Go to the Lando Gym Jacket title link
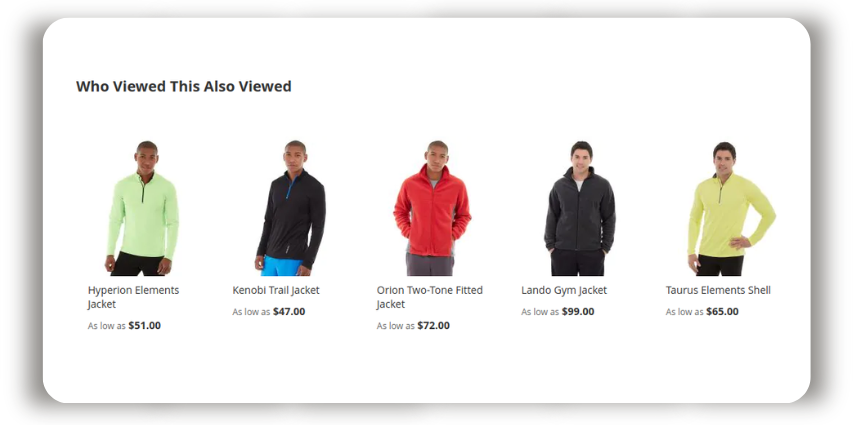 (x=564, y=290)
